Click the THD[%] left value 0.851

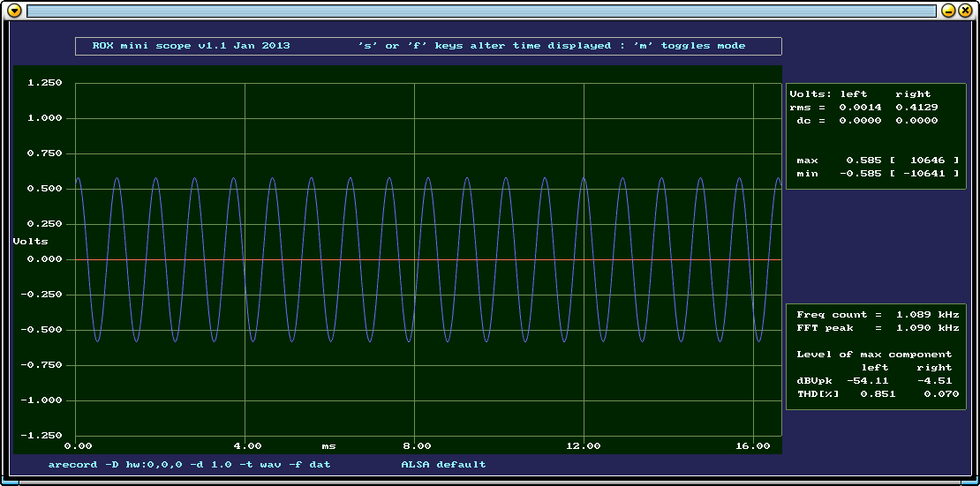click(878, 394)
